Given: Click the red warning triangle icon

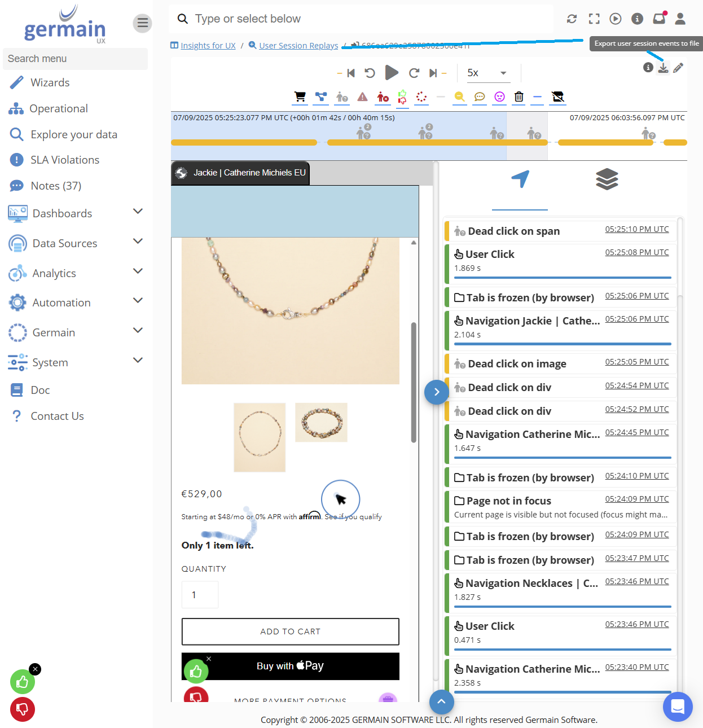Looking at the screenshot, I should (x=362, y=97).
